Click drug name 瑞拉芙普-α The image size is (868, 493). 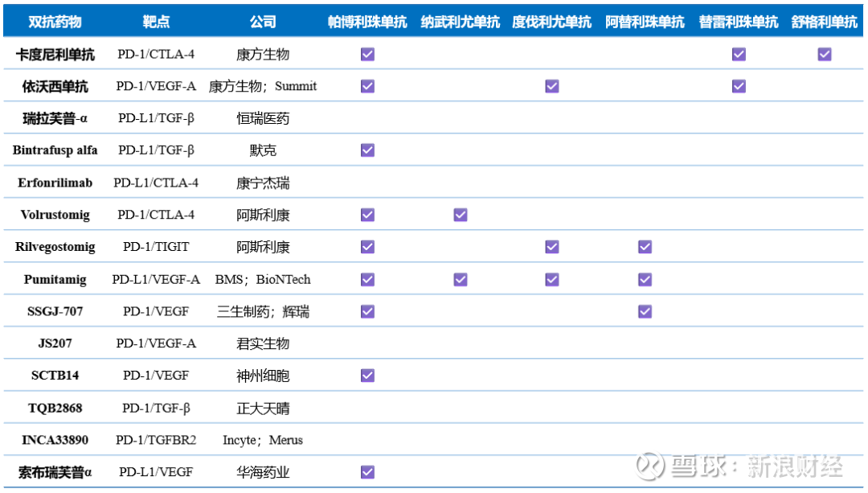tap(55, 118)
